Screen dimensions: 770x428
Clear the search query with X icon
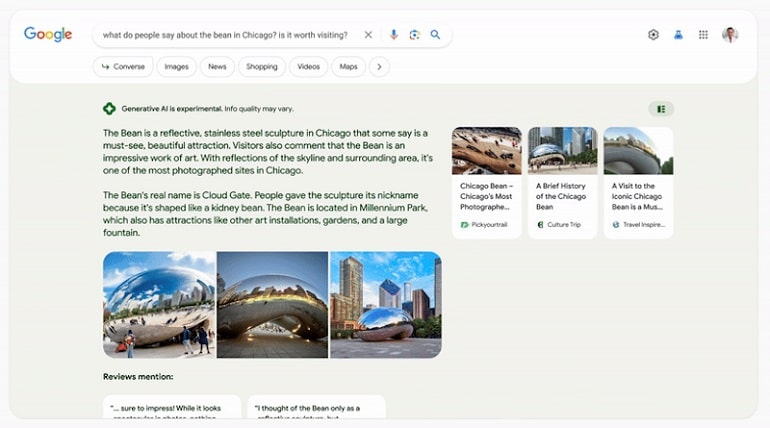pos(368,35)
